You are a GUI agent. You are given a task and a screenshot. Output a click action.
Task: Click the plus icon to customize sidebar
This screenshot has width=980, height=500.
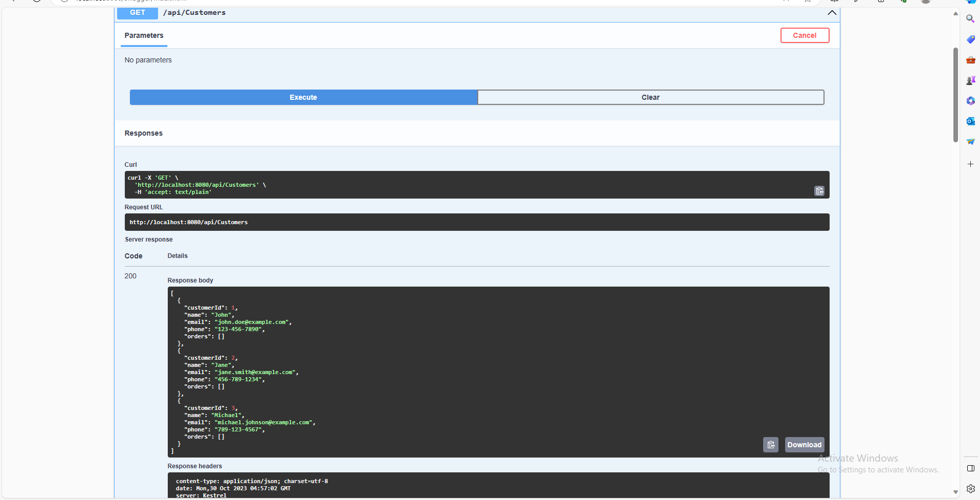pos(970,164)
